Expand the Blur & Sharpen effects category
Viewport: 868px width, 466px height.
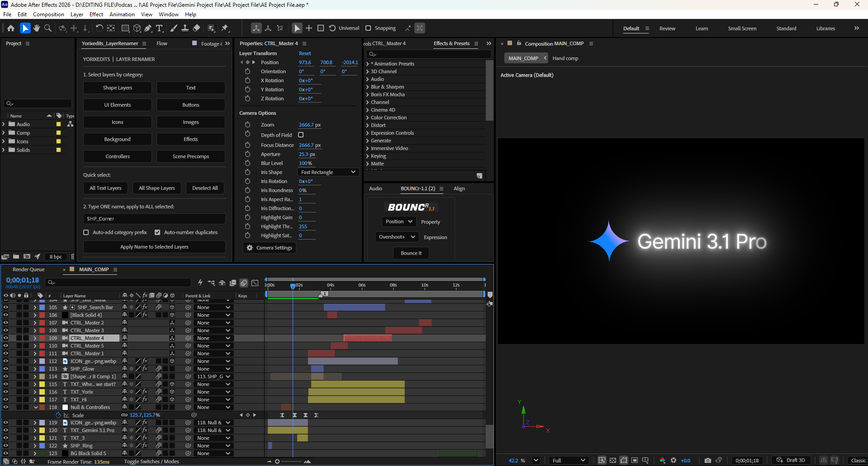click(x=368, y=87)
